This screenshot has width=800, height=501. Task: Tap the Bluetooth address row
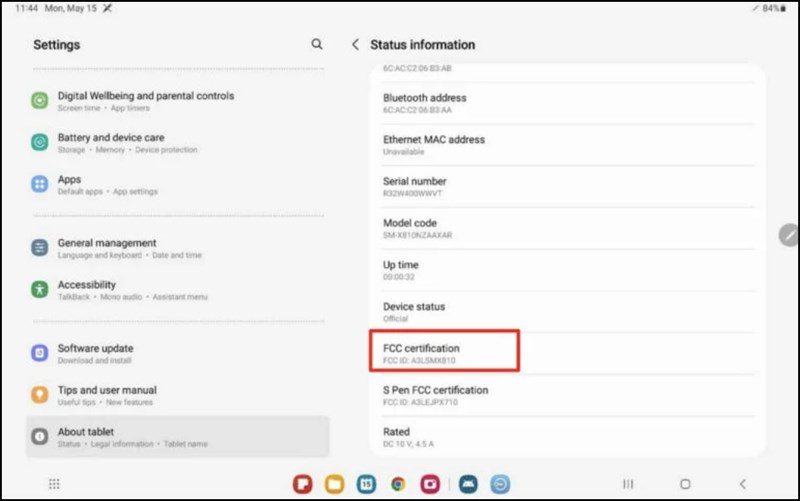pyautogui.click(x=567, y=103)
